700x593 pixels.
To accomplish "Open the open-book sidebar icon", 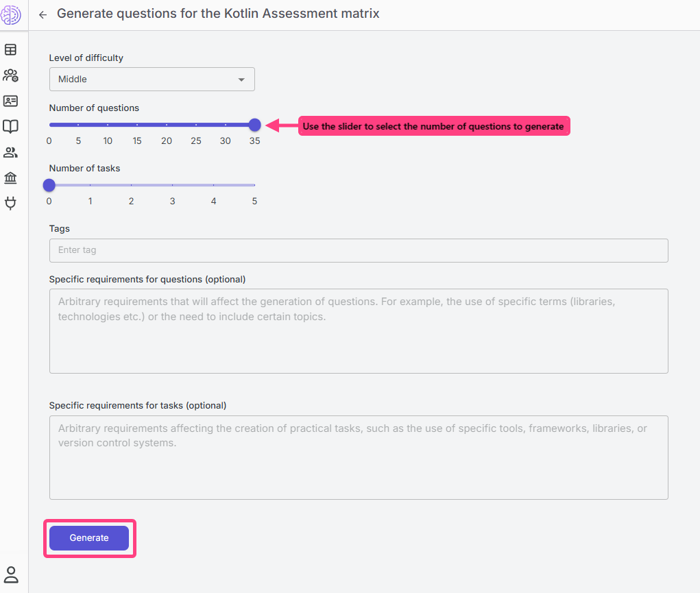I will point(11,127).
